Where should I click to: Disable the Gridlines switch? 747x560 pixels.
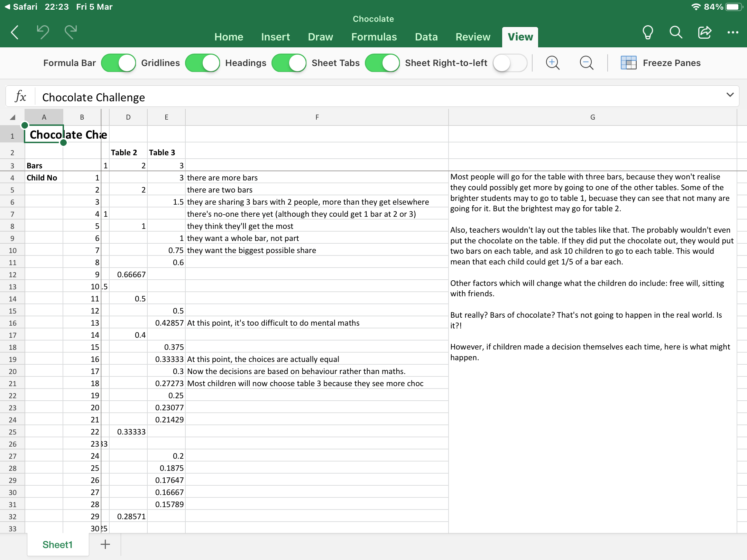tap(202, 63)
